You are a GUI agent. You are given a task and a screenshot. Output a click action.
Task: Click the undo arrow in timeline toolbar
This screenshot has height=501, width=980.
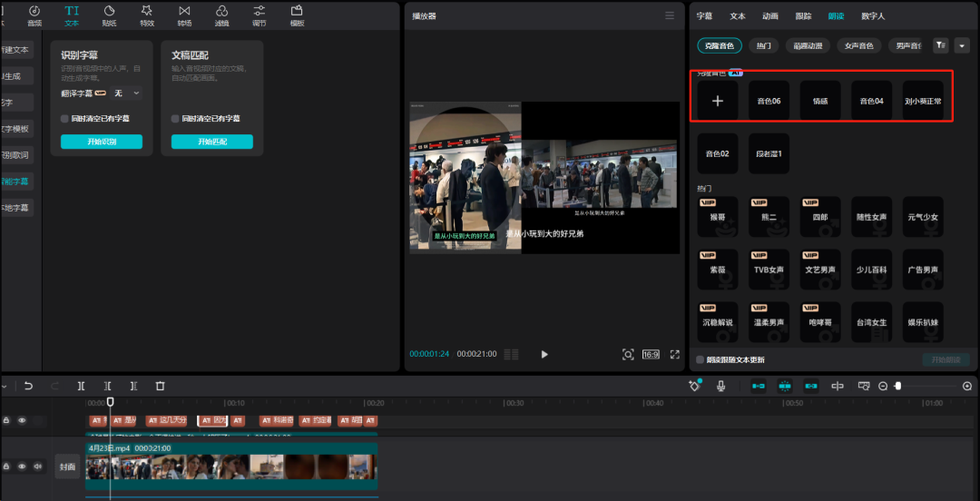pyautogui.click(x=28, y=386)
